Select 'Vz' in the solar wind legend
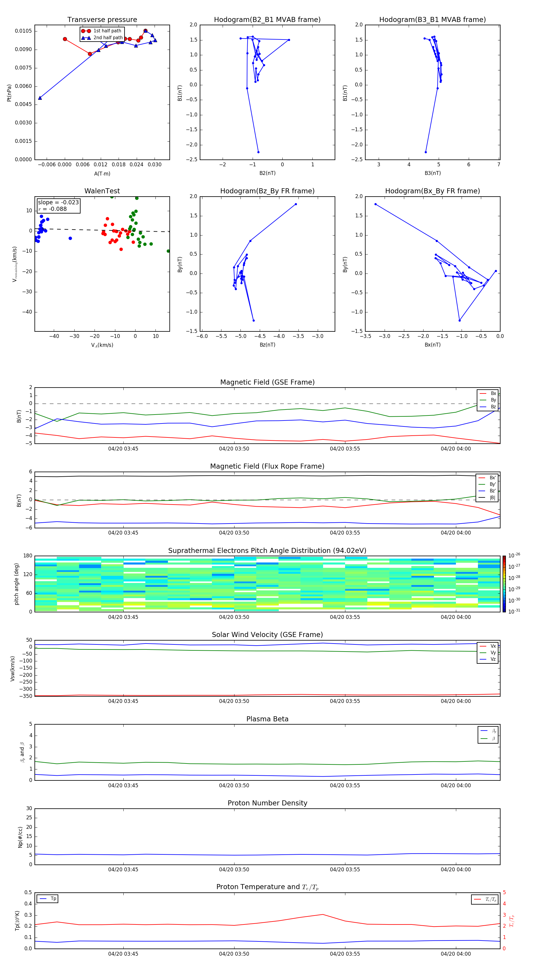The image size is (535, 980). [488, 659]
